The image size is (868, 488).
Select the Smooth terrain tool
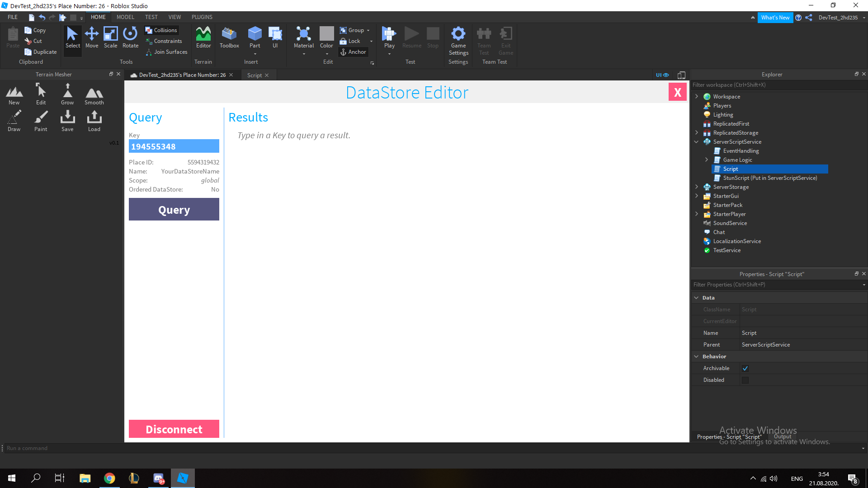click(x=94, y=95)
